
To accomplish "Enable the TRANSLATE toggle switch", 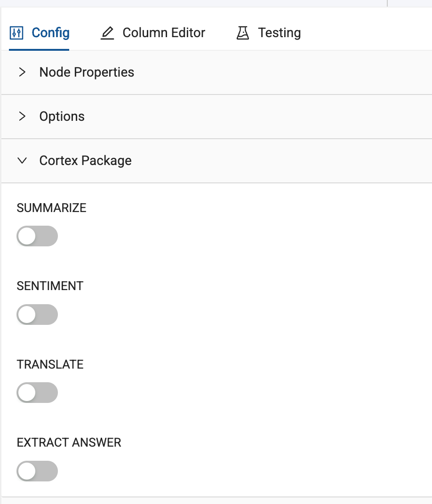I will click(37, 393).
